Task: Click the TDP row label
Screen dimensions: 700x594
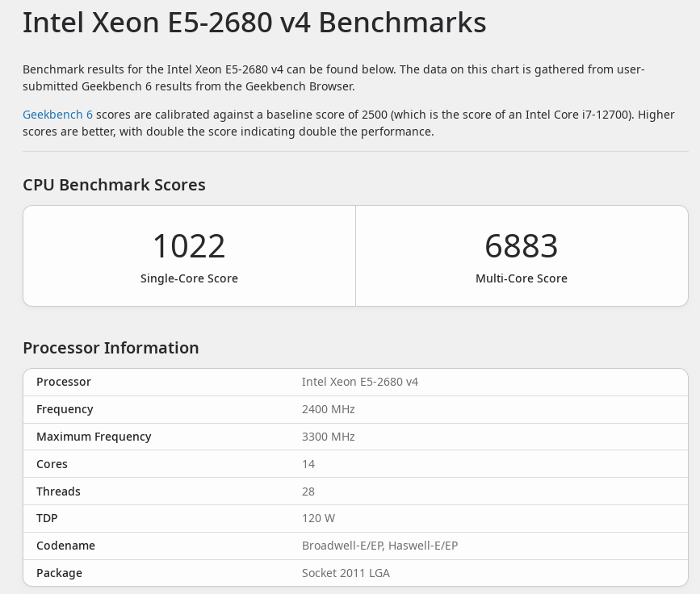Action: point(47,518)
